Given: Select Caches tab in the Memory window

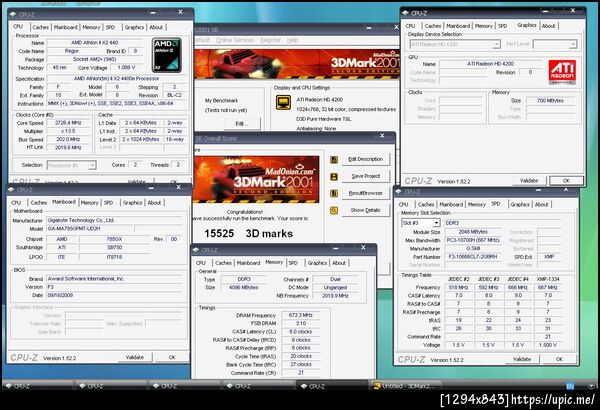Looking at the screenshot, I should 223,263.
